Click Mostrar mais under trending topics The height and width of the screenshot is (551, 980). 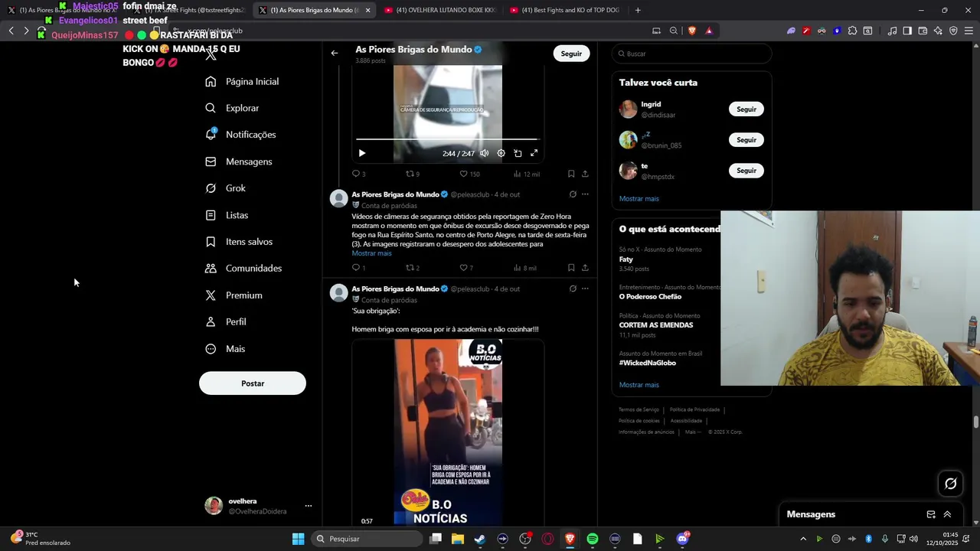pos(639,385)
